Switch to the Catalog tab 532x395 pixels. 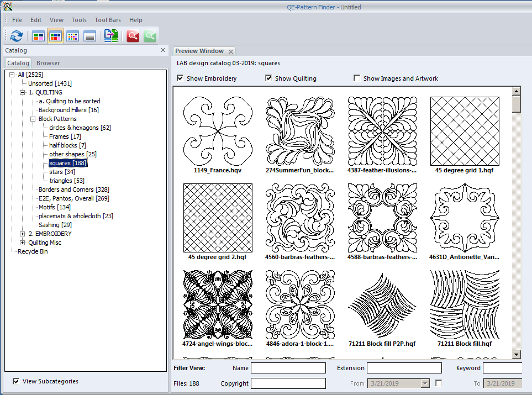(18, 63)
